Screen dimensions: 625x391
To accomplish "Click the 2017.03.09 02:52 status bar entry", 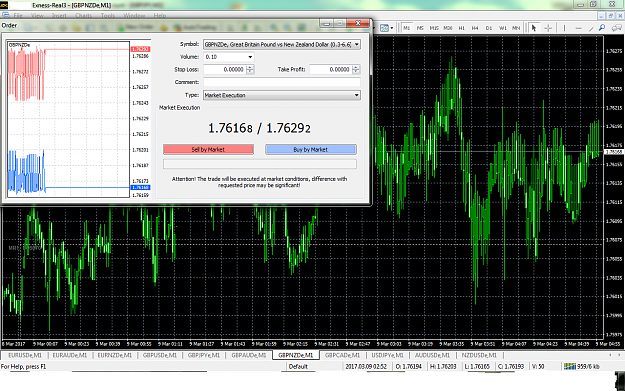I will [x=366, y=366].
